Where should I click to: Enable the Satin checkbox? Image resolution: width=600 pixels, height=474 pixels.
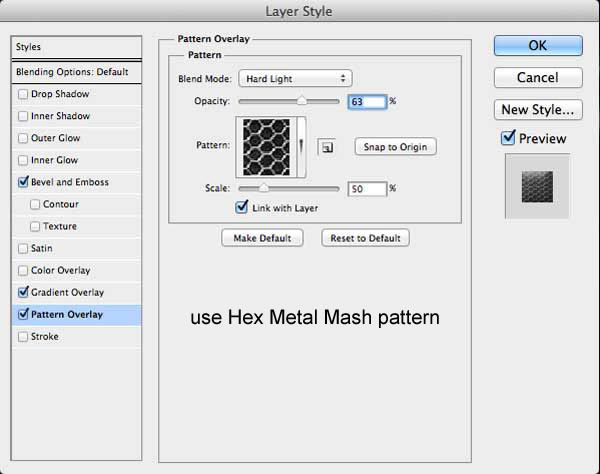coord(23,249)
